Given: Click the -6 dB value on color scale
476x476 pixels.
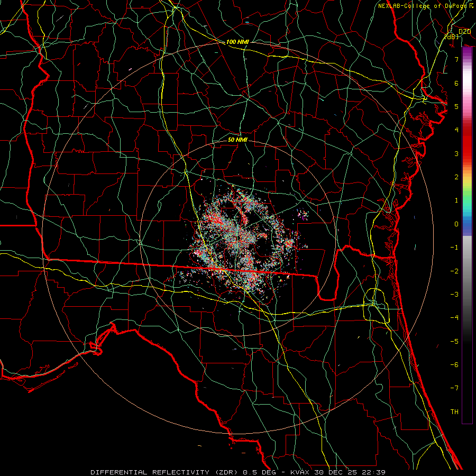Looking at the screenshot, I should (454, 365).
